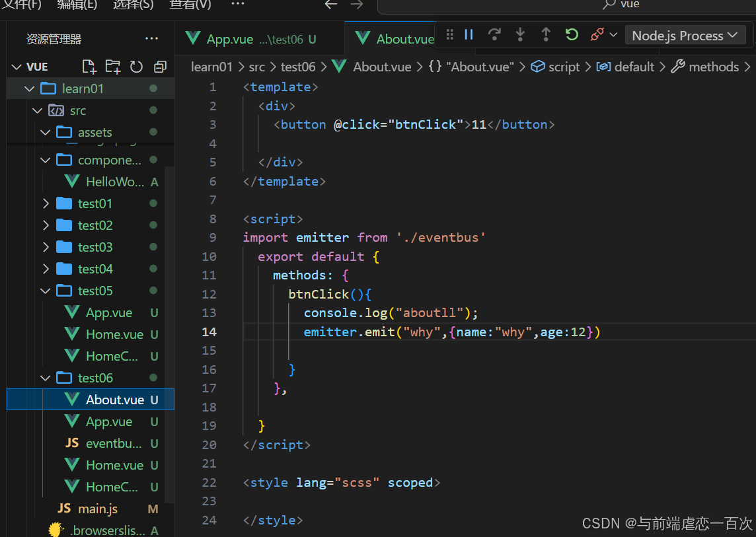Disconnect the debugger
Image resolution: width=756 pixels, height=537 pixels.
597,35
